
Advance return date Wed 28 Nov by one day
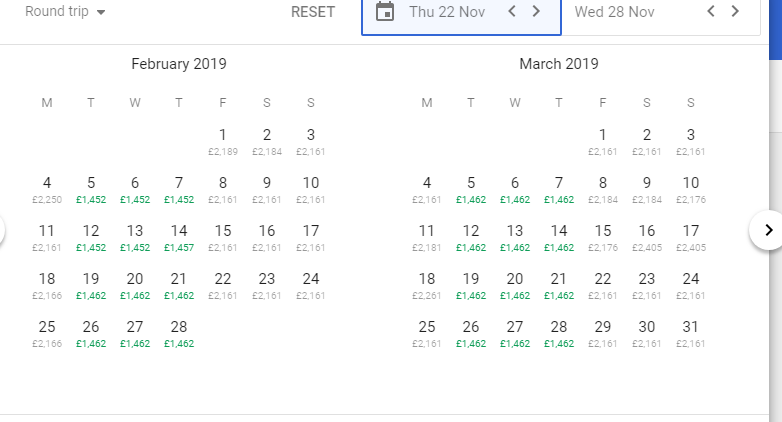pos(736,12)
